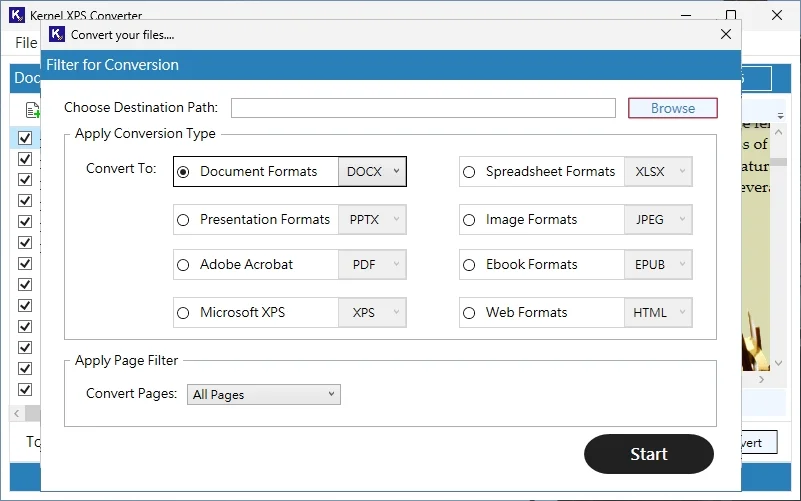Click the left scroll arrow in the main window
The image size is (801, 501).
pos(17,413)
